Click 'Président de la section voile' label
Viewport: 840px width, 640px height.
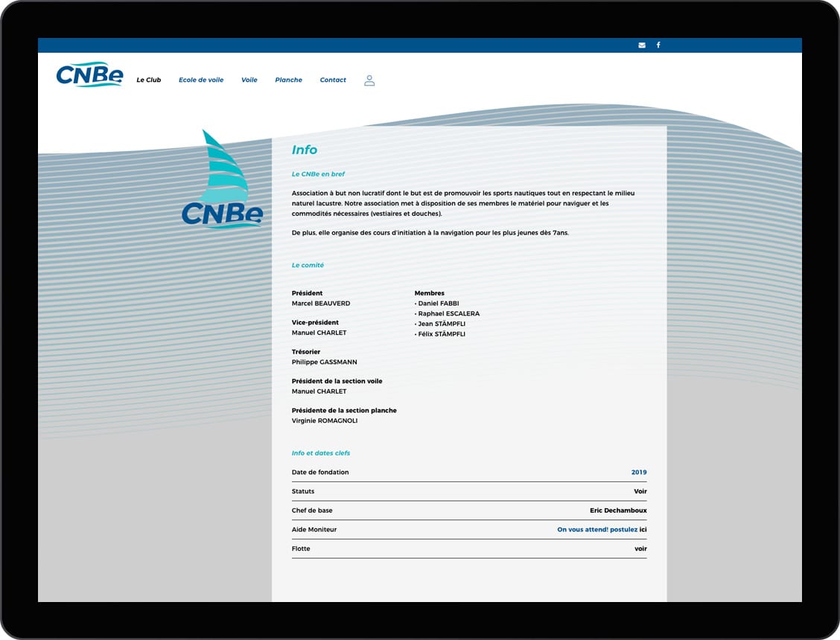coord(337,381)
